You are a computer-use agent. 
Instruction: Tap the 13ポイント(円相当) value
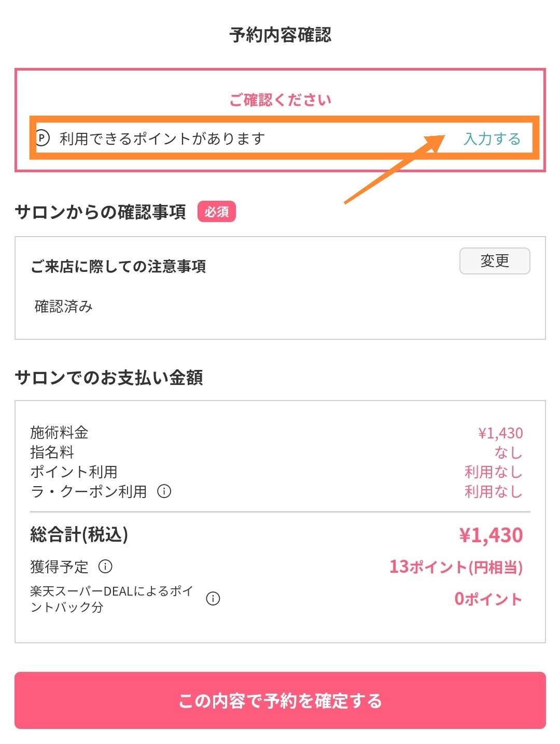tap(456, 567)
